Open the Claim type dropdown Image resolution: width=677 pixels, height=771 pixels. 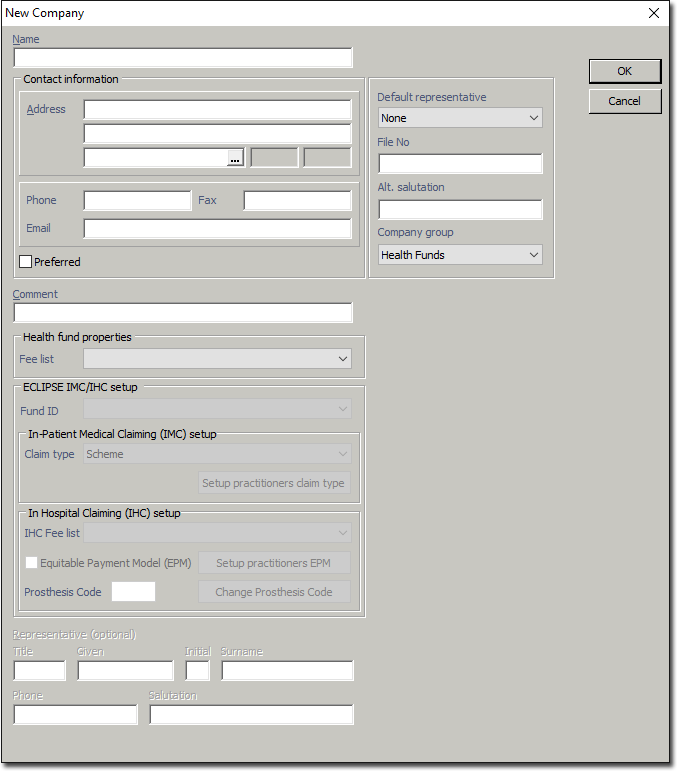(217, 454)
